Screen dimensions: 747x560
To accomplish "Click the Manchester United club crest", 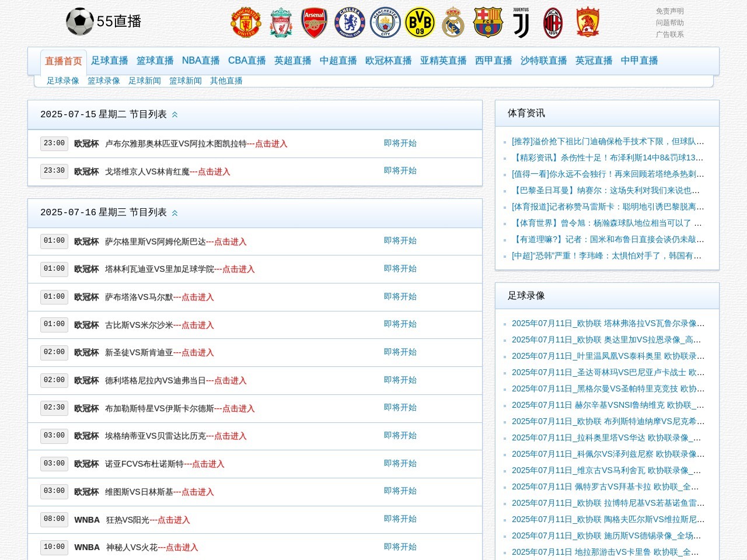I will click(246, 23).
